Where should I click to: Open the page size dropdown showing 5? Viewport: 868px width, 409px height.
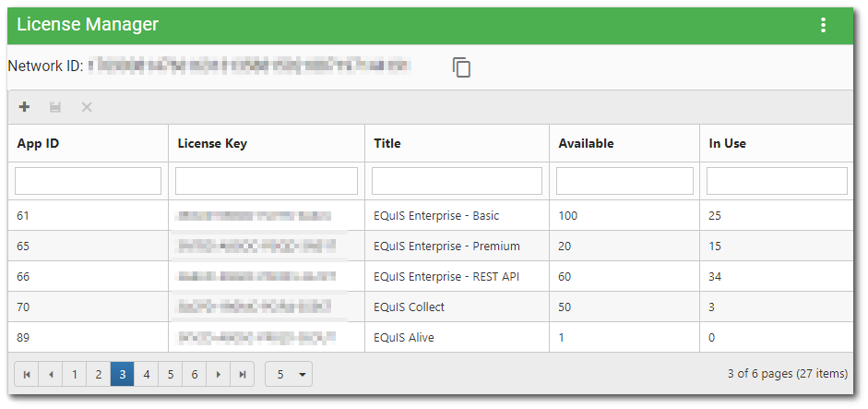[x=289, y=375]
